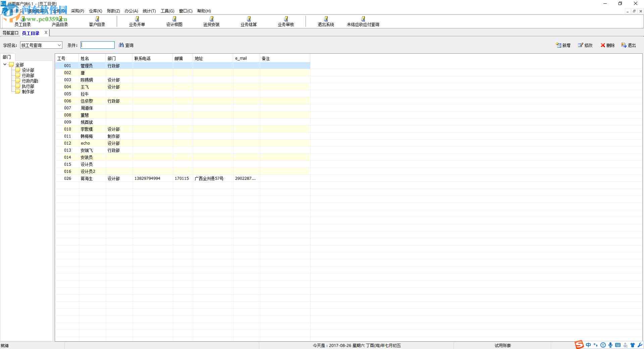Open 账款(Z) menu

tap(113, 11)
